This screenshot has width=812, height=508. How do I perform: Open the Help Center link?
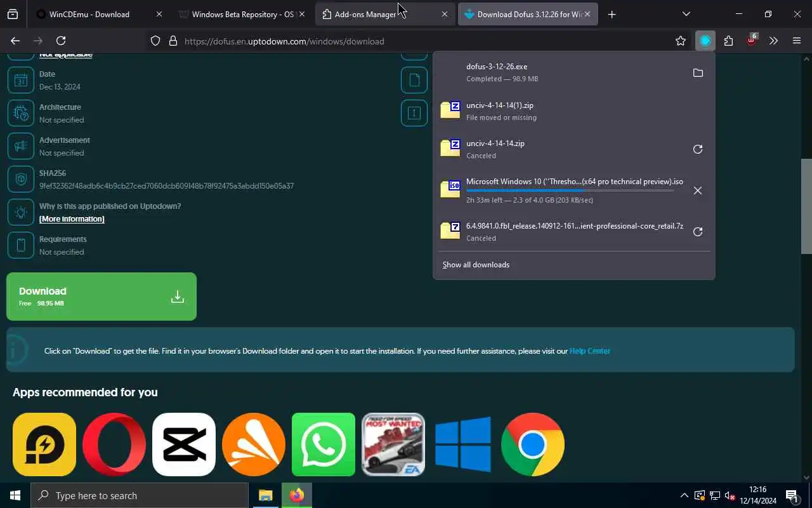coord(589,351)
